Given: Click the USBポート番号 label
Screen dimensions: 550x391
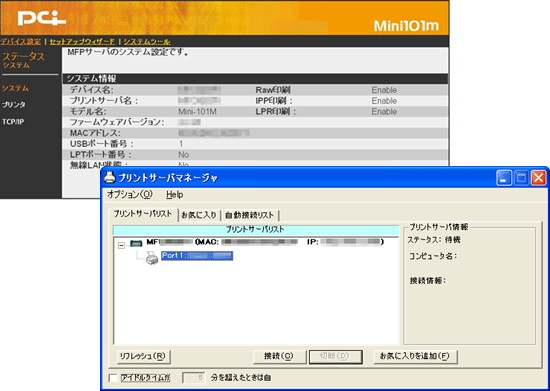Looking at the screenshot, I should click(x=102, y=144).
